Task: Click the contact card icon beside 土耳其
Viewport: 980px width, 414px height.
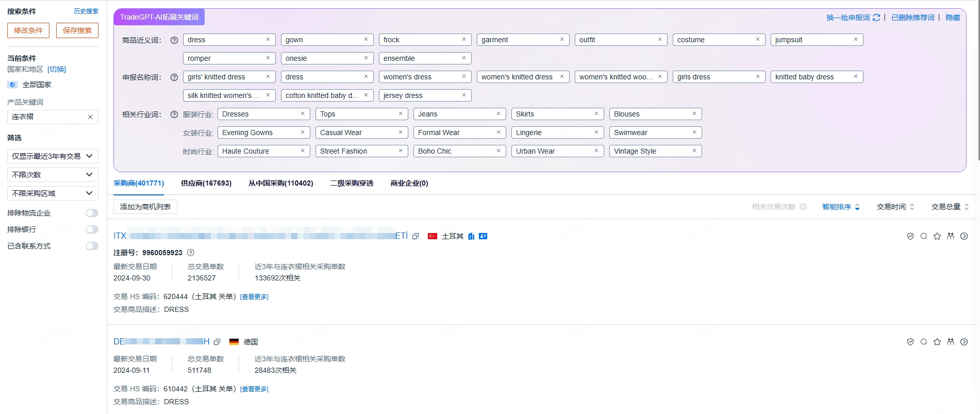Action: pyautogui.click(x=483, y=236)
